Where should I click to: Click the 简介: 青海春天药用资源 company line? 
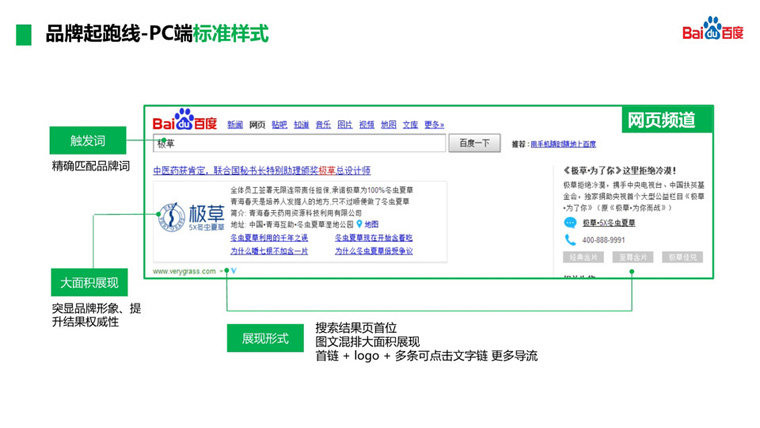(x=296, y=213)
